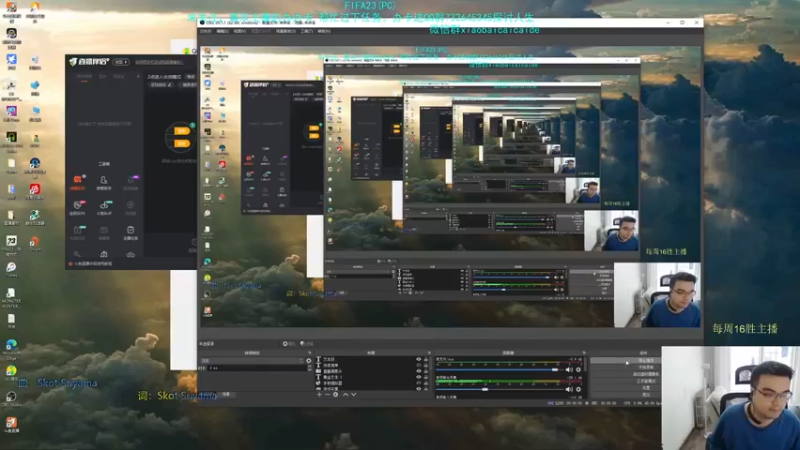
Task: Click the Studio Mode button in OBS Controls
Action: 626,381
